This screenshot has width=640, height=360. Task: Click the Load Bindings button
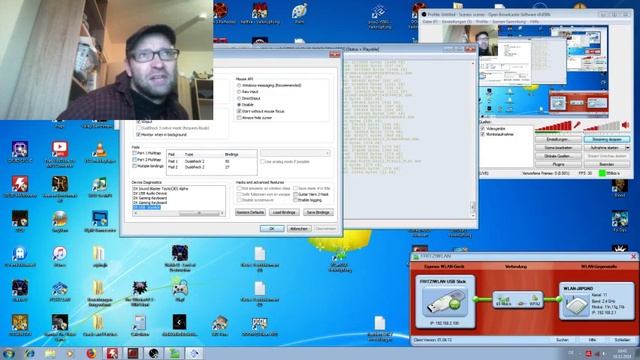tap(284, 212)
